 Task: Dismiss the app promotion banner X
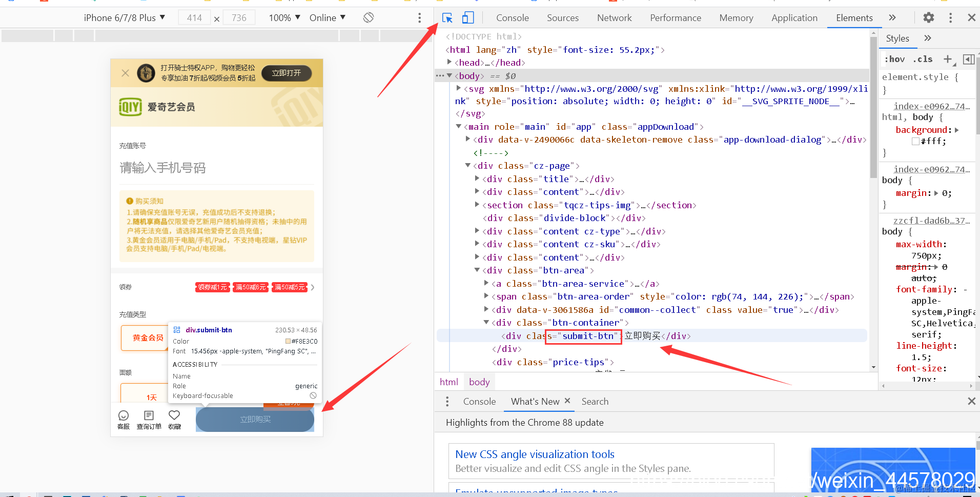125,73
